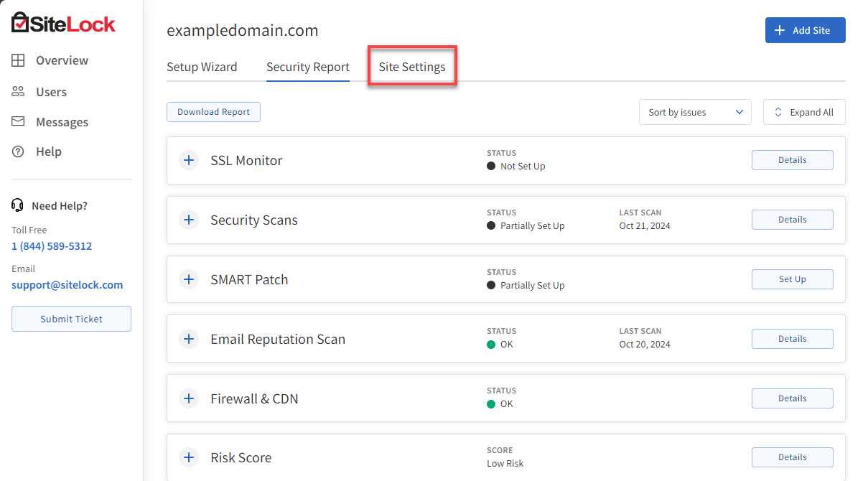Click the up-down arrows icon on Expand All
The image size is (868, 481).
click(x=778, y=112)
